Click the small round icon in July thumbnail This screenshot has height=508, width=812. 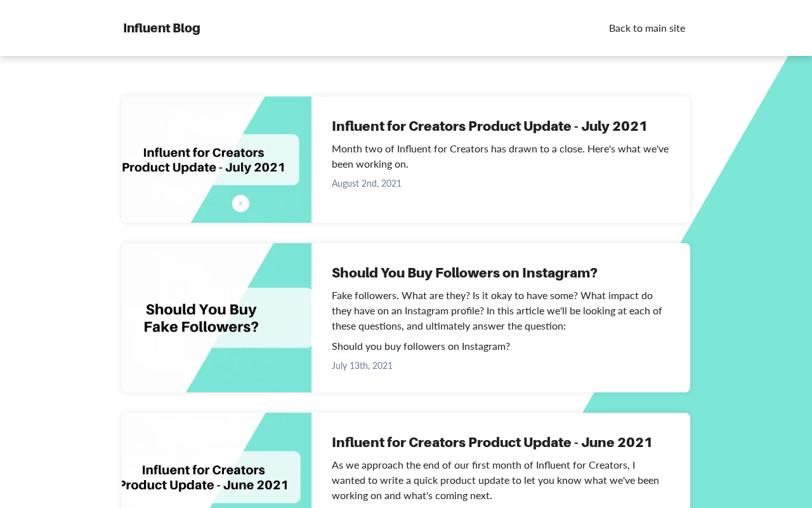(x=240, y=203)
